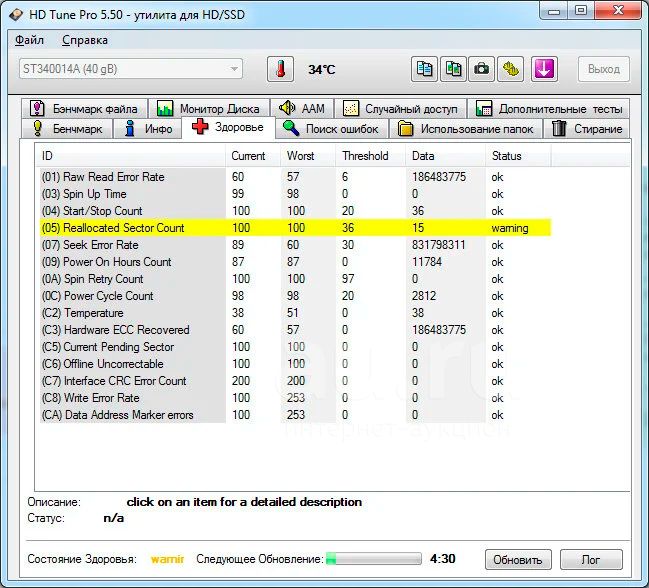This screenshot has height=588, width=649.
Task: Click the detailed description hint text
Action: [244, 502]
